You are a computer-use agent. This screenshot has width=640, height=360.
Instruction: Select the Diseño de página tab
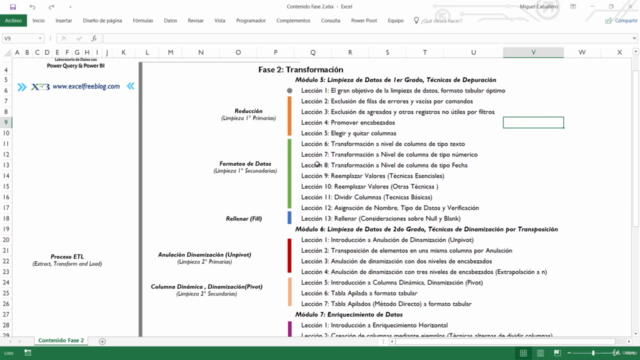102,20
